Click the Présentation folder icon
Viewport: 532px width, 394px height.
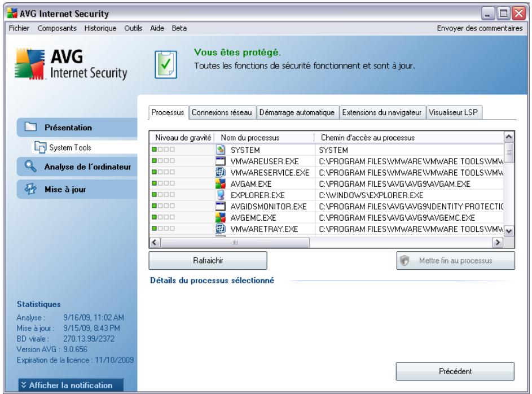(x=30, y=127)
